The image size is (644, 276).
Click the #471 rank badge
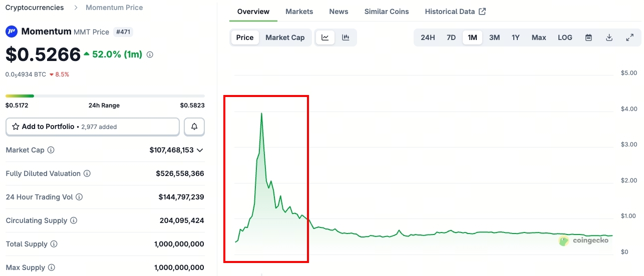pyautogui.click(x=123, y=32)
